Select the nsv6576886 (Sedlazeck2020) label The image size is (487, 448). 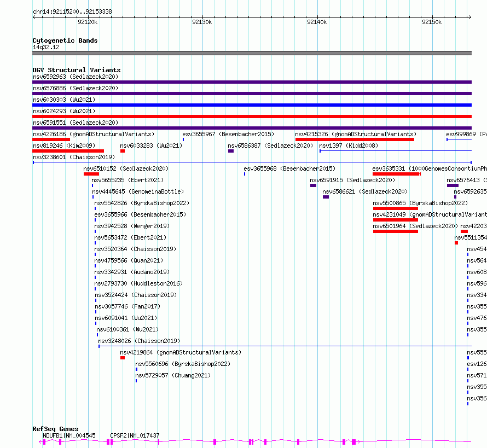click(76, 88)
